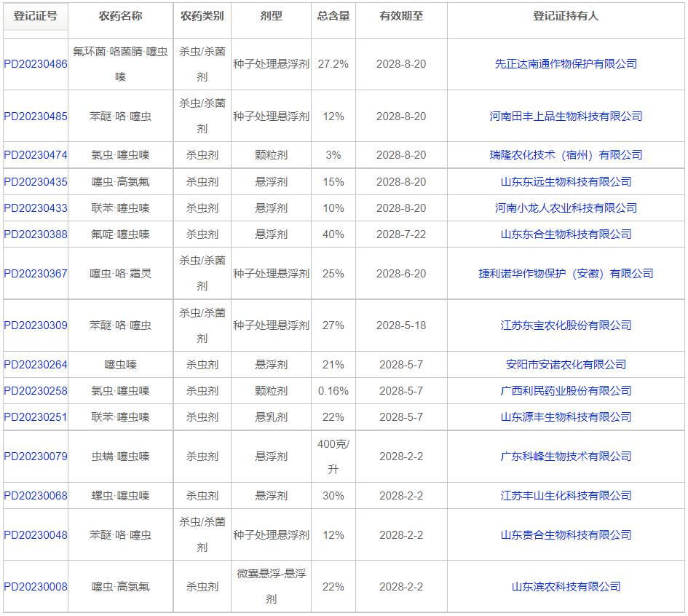Click the 农药类别 column header
688x616 pixels.
coord(202,16)
